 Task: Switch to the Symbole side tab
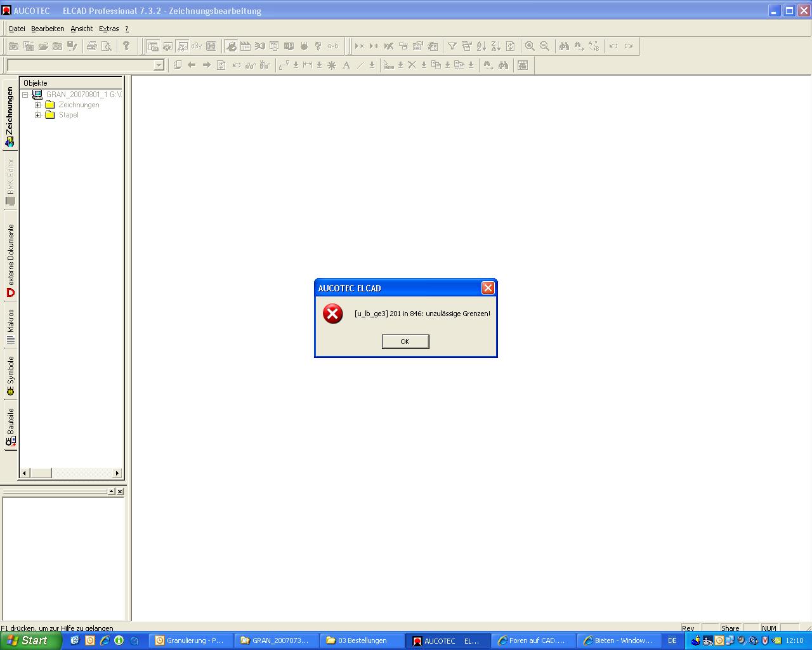point(10,376)
